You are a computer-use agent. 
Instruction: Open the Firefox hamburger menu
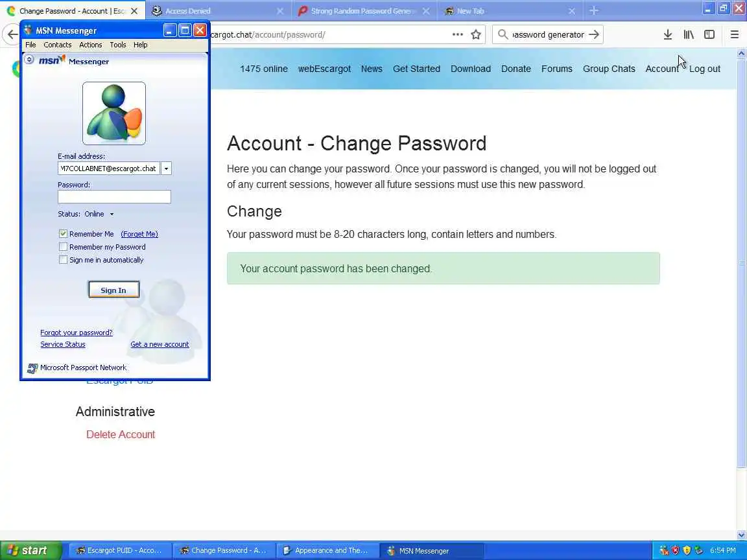[x=734, y=34]
